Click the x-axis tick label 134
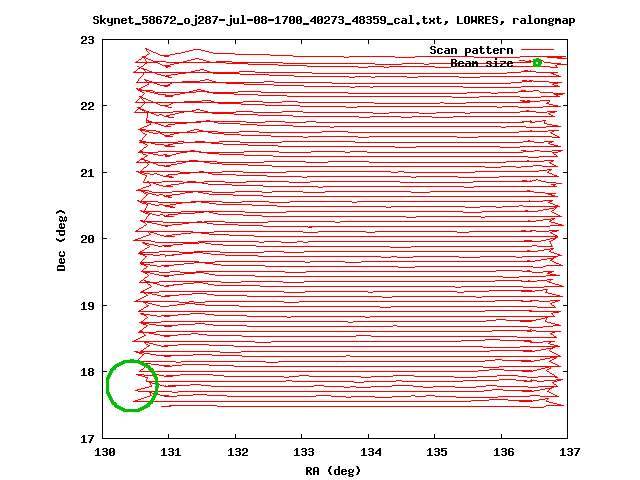Viewport: 640px width, 480px height. pyautogui.click(x=371, y=452)
